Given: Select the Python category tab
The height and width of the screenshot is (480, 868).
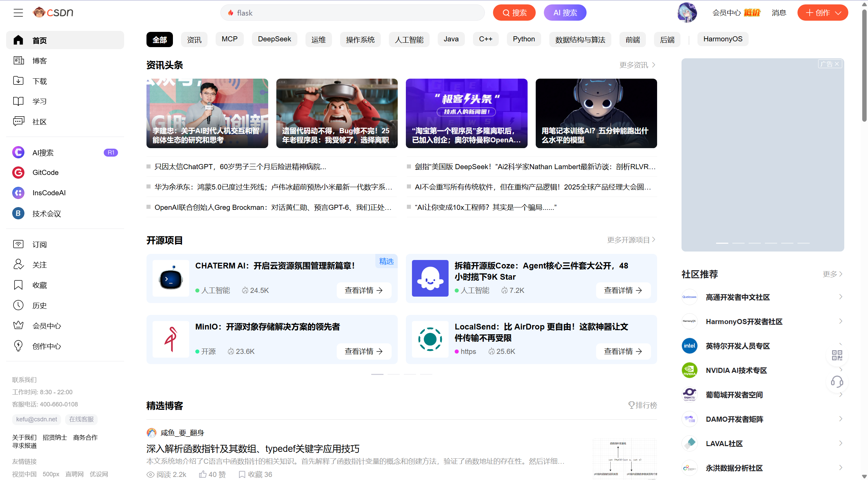Looking at the screenshot, I should click(x=524, y=39).
